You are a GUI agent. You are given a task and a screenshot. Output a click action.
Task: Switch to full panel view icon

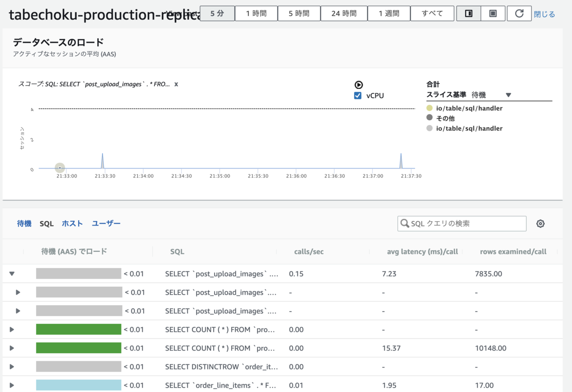493,13
